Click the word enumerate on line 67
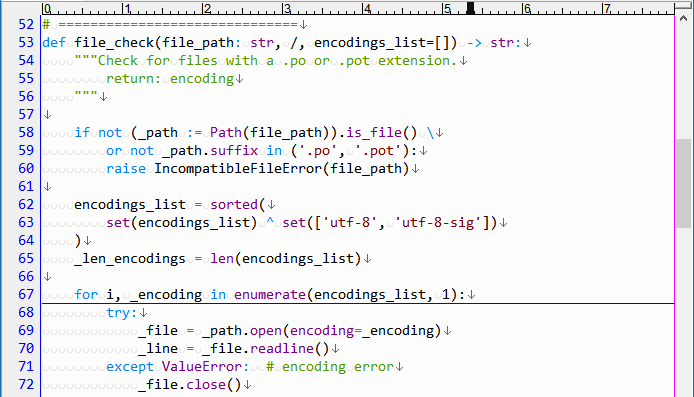Screen dimensions: 694x397 [x=270, y=294]
